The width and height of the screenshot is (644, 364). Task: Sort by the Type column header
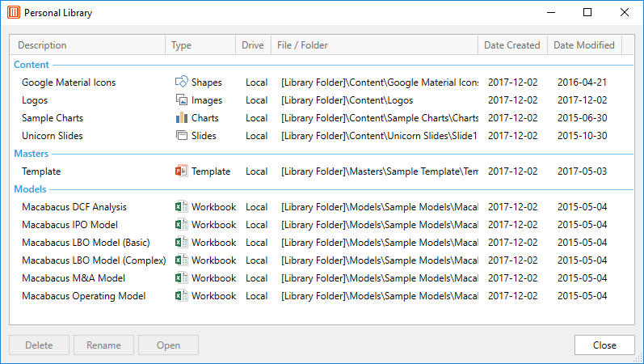click(x=200, y=45)
